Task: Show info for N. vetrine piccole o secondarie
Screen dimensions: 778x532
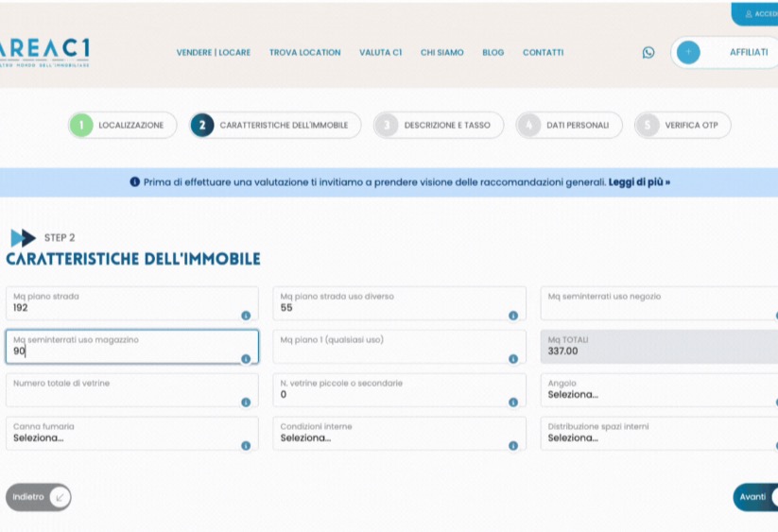Action: click(513, 403)
